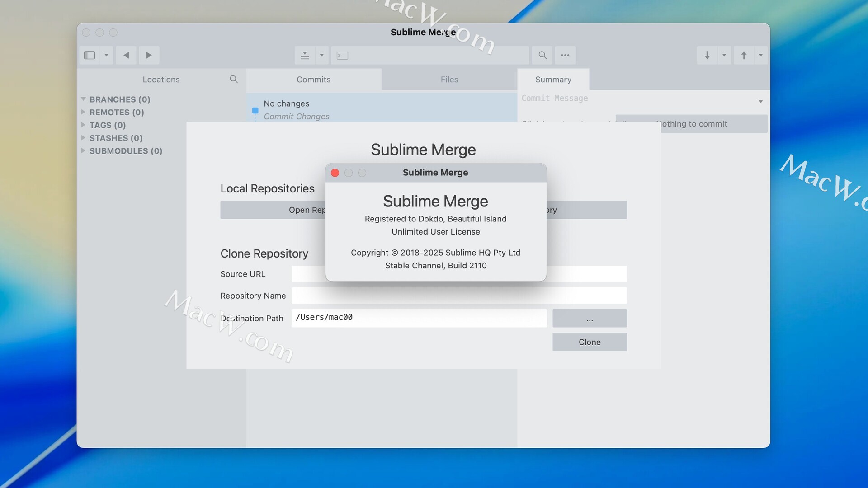The image size is (868, 488).
Task: Go forward with right arrow button
Action: pyautogui.click(x=149, y=55)
